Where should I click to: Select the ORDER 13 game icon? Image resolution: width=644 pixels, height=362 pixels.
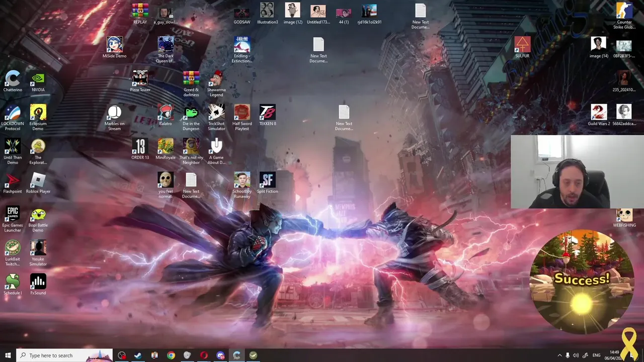pos(140,148)
